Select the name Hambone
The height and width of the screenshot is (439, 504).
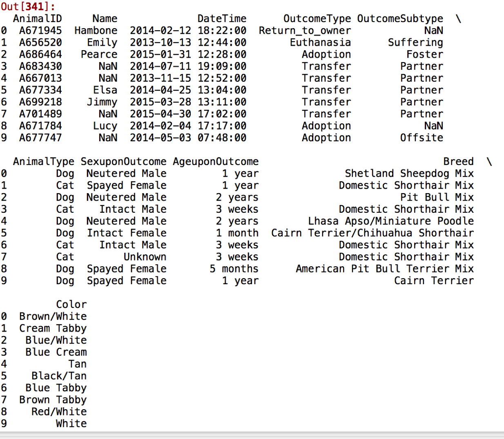click(x=96, y=31)
